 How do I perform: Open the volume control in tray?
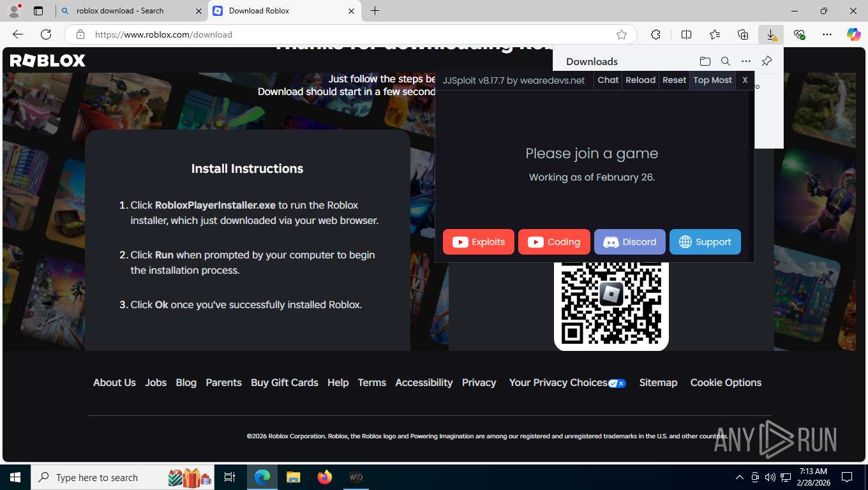pyautogui.click(x=770, y=477)
